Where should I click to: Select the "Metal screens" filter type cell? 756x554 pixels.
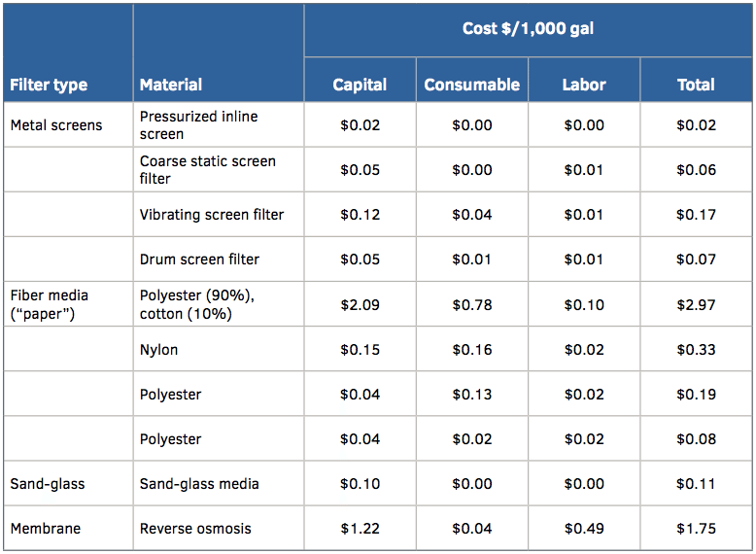tap(56, 125)
